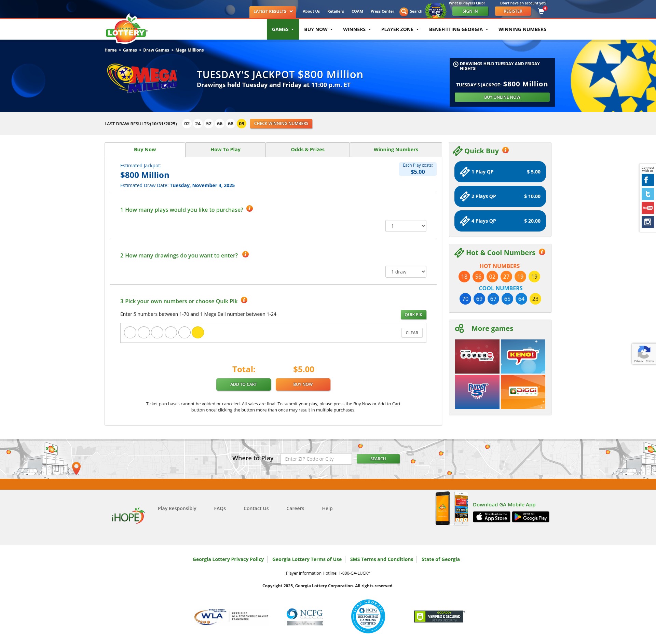Click the ICAP Georgia Responsible Gambling seal
656x644 pixels.
point(368,616)
